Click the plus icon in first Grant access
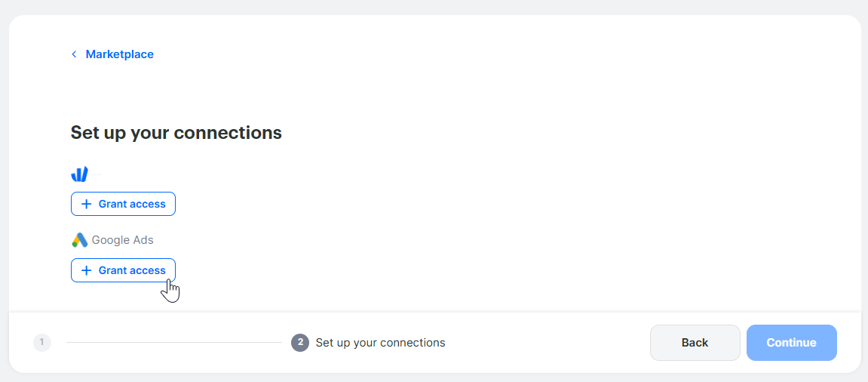The width and height of the screenshot is (868, 382). pos(87,204)
